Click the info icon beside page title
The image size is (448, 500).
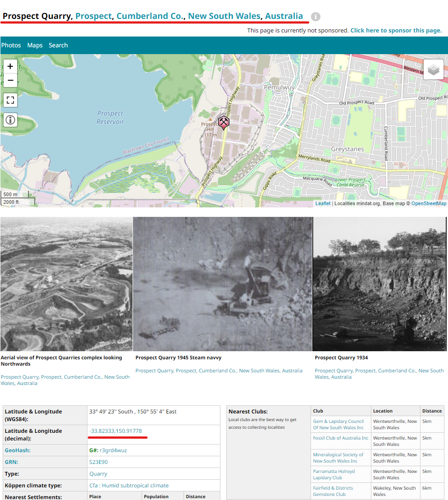(315, 17)
